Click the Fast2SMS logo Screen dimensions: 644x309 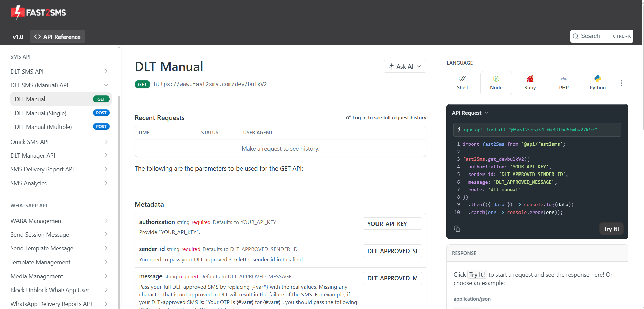[38, 13]
